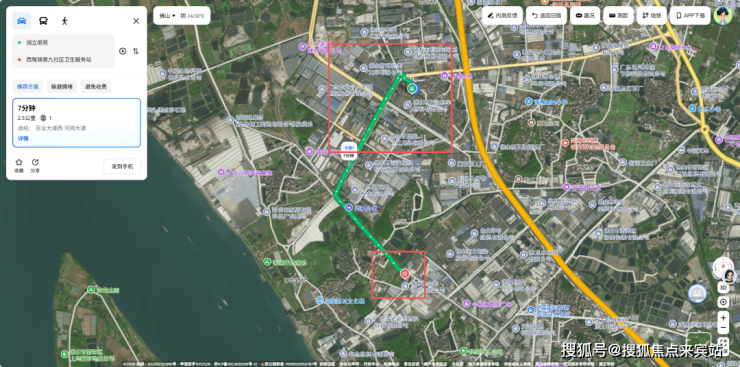The width and height of the screenshot is (740, 367).
Task: Open the 佛山 city dropdown
Action: pyautogui.click(x=168, y=16)
